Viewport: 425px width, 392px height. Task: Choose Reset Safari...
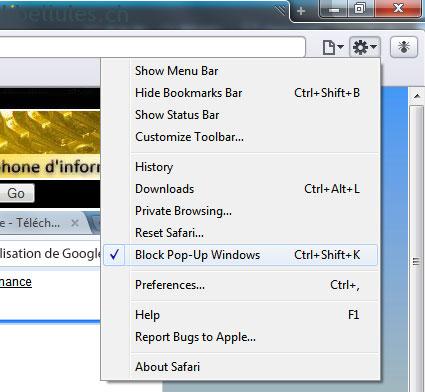click(x=240, y=233)
